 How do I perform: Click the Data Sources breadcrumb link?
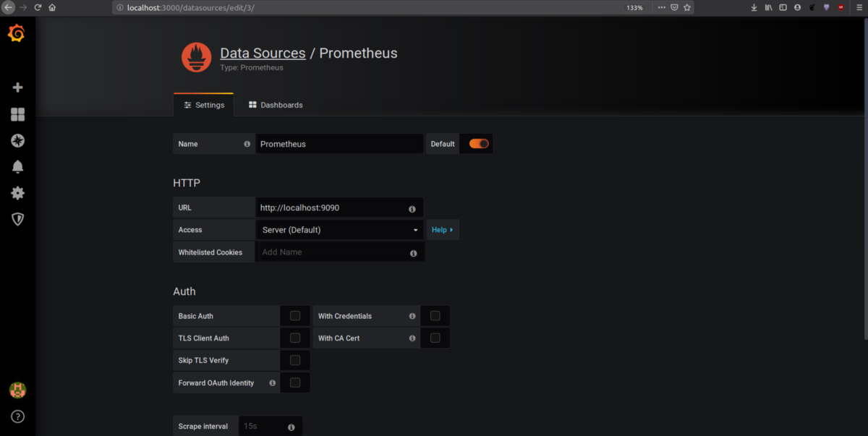click(x=263, y=53)
